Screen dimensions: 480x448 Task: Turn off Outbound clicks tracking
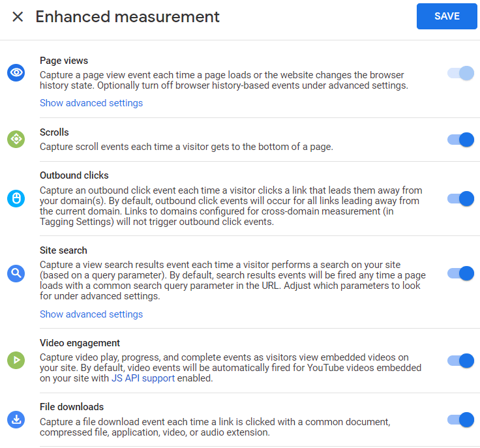460,199
